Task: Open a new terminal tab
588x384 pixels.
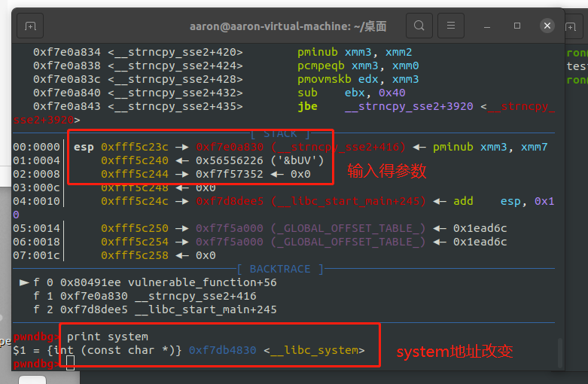Action: (30, 26)
